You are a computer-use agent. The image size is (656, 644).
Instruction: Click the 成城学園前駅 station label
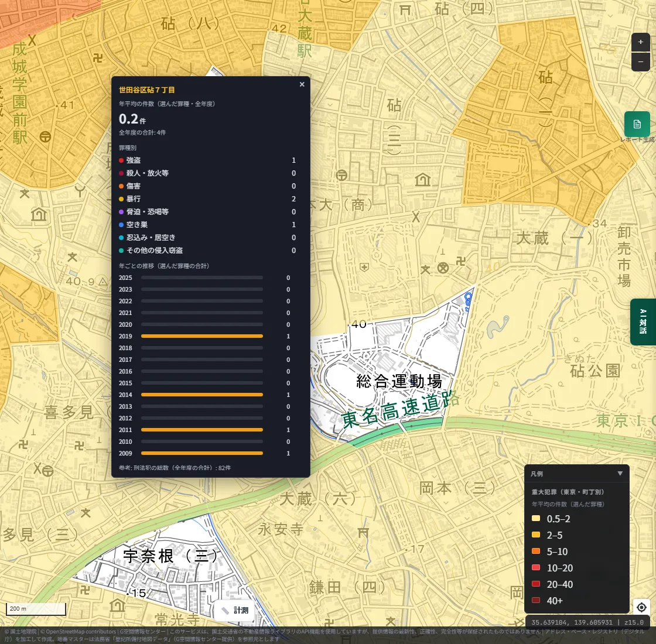click(19, 93)
